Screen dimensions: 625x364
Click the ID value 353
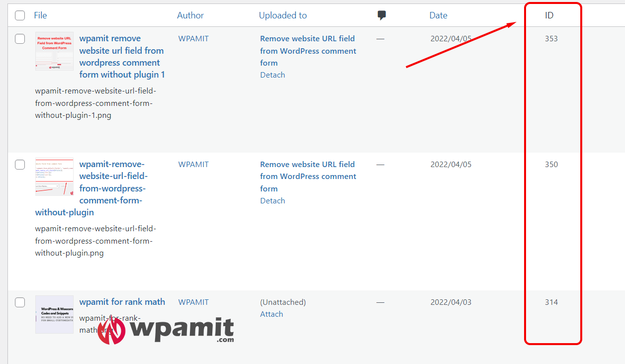(551, 39)
